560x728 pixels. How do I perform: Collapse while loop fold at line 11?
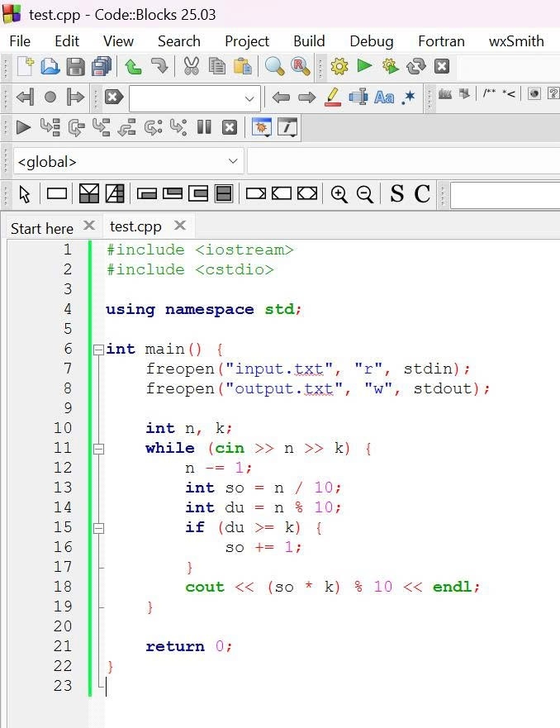pyautogui.click(x=98, y=449)
